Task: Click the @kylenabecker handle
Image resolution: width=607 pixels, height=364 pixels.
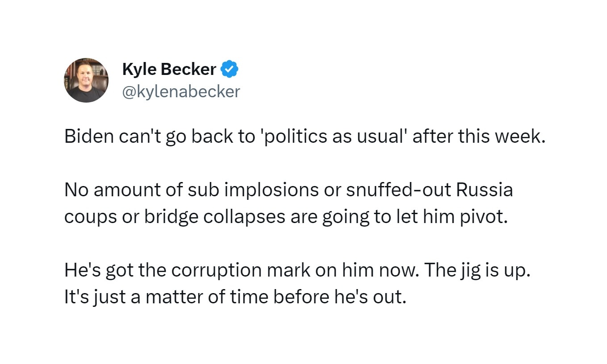Action: [181, 91]
